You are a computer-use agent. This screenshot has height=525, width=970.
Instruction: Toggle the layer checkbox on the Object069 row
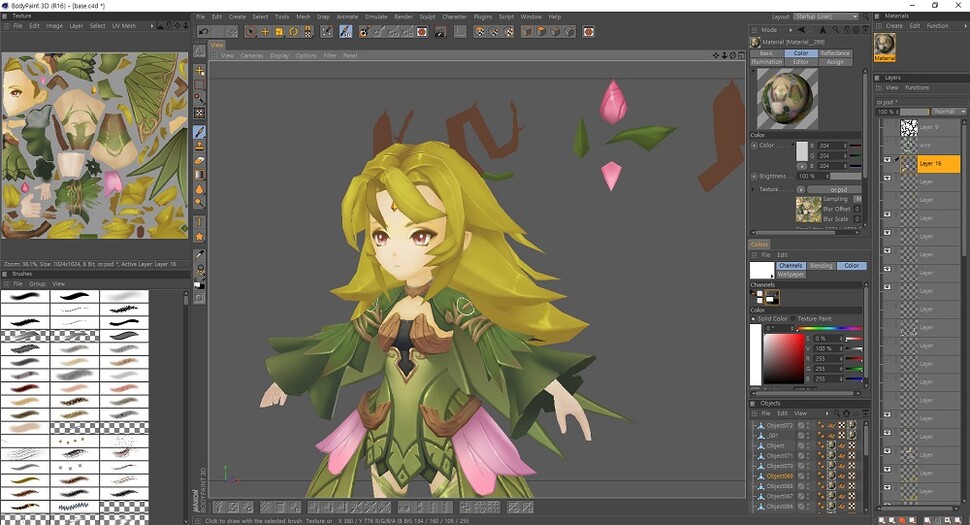pos(801,476)
